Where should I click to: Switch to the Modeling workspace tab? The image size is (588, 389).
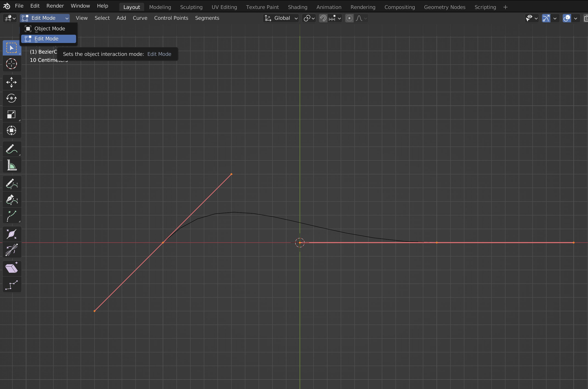coord(160,7)
